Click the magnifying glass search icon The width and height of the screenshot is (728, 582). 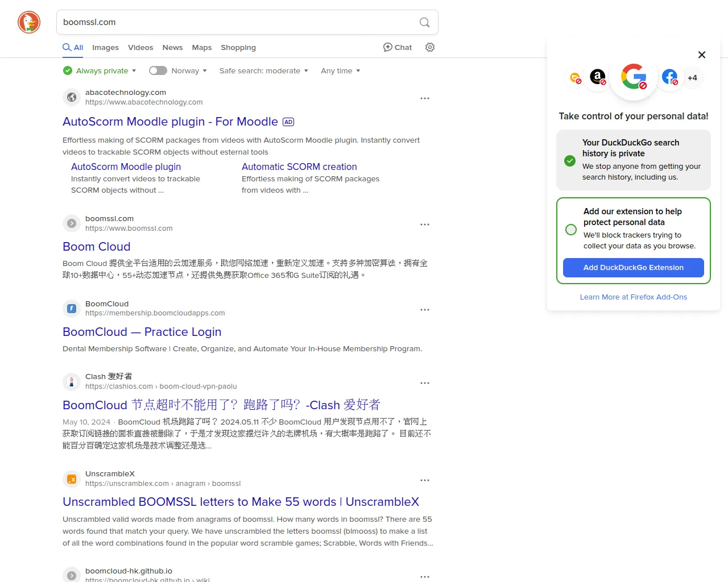[x=424, y=22]
